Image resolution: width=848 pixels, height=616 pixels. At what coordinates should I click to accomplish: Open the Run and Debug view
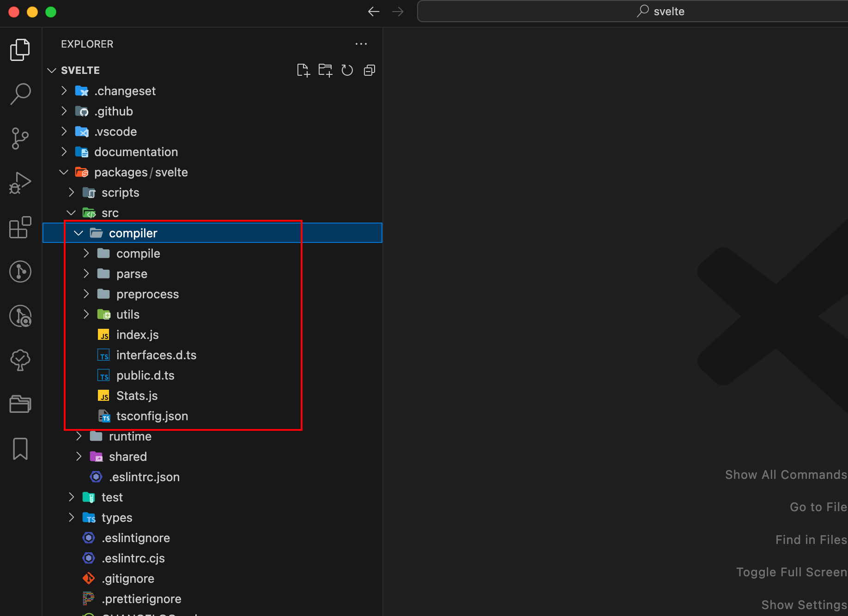click(x=20, y=183)
